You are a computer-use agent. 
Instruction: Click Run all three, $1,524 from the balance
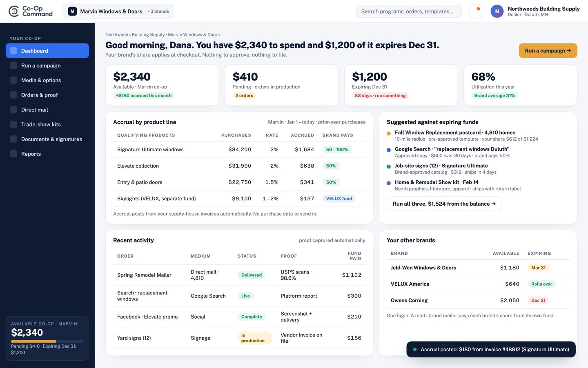click(444, 204)
